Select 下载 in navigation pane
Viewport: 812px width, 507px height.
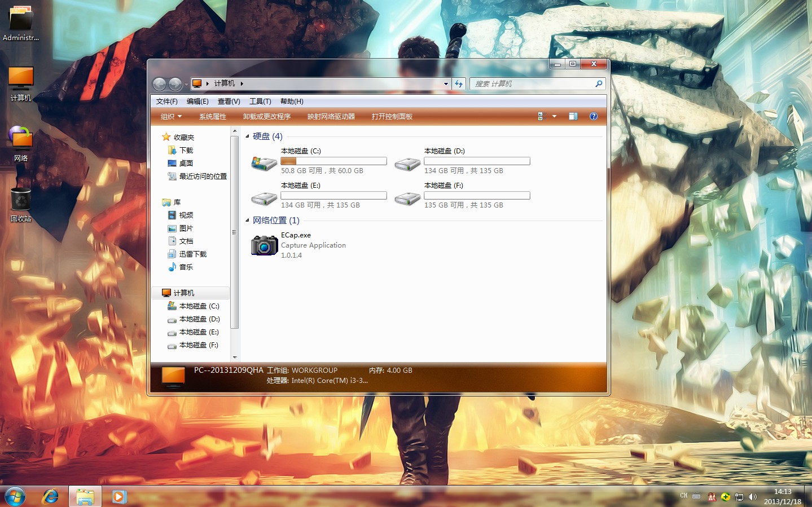point(186,150)
